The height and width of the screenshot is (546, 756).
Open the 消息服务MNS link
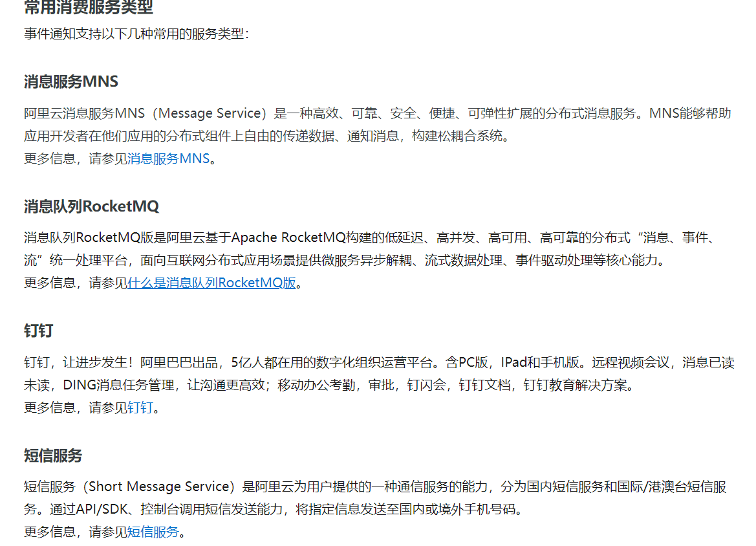168,158
